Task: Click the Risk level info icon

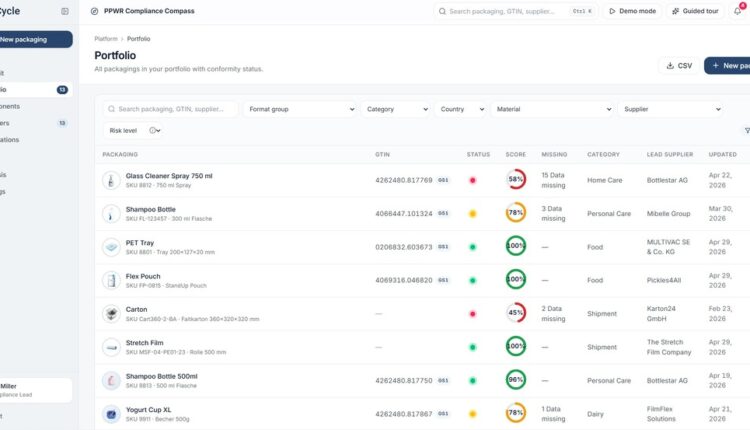Action: pyautogui.click(x=153, y=130)
